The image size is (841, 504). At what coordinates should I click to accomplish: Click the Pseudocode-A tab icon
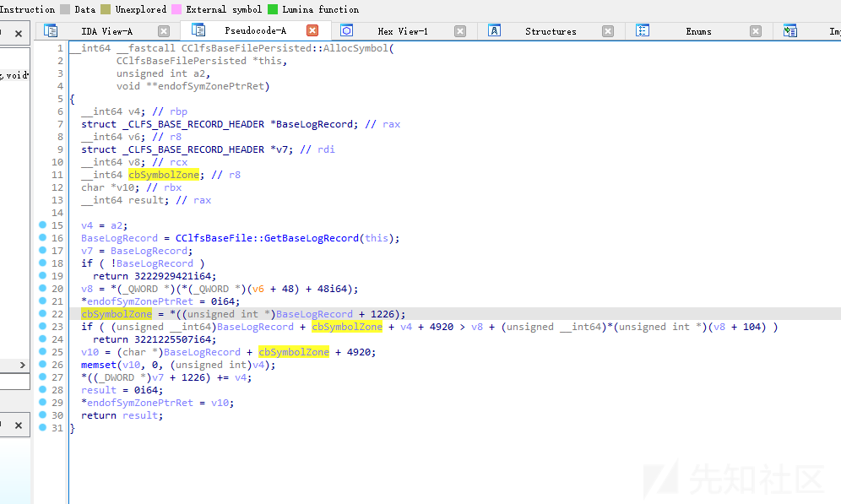198,31
